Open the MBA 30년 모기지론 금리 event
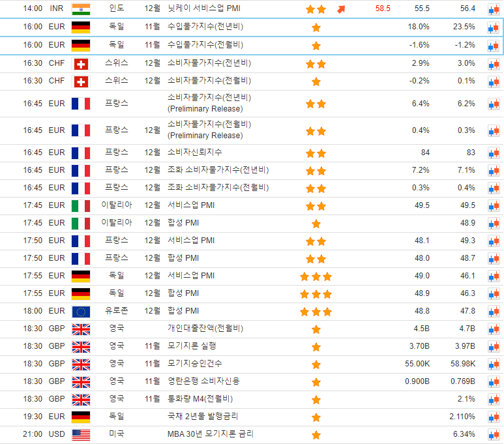The height and width of the screenshot is (444, 504). point(211,434)
